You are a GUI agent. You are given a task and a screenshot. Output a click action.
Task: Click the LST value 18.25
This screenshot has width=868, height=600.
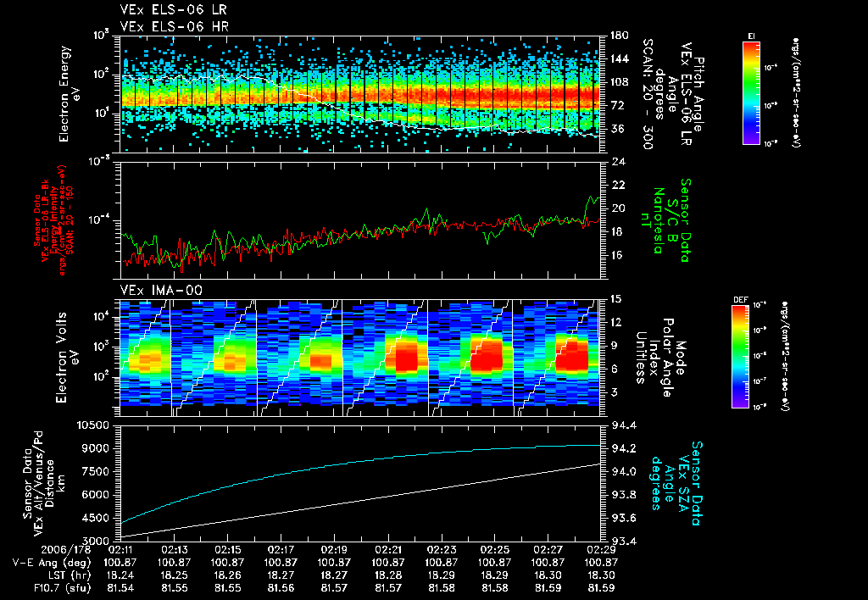[x=175, y=575]
